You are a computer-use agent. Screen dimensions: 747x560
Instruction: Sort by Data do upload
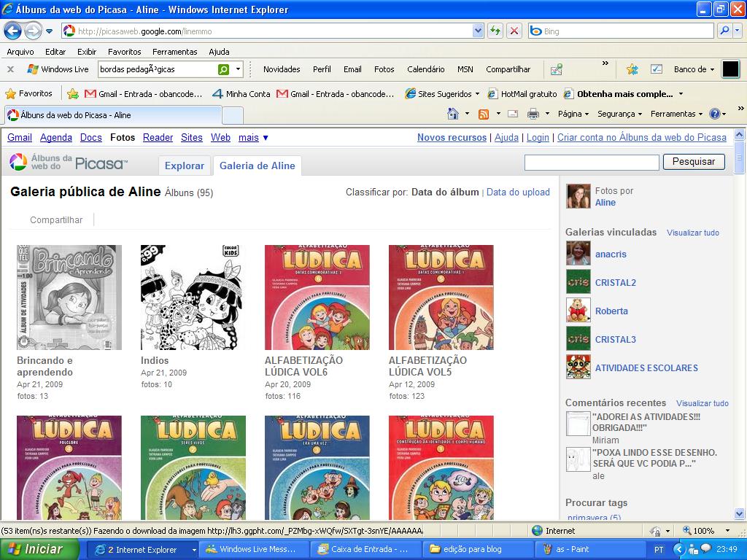(518, 192)
